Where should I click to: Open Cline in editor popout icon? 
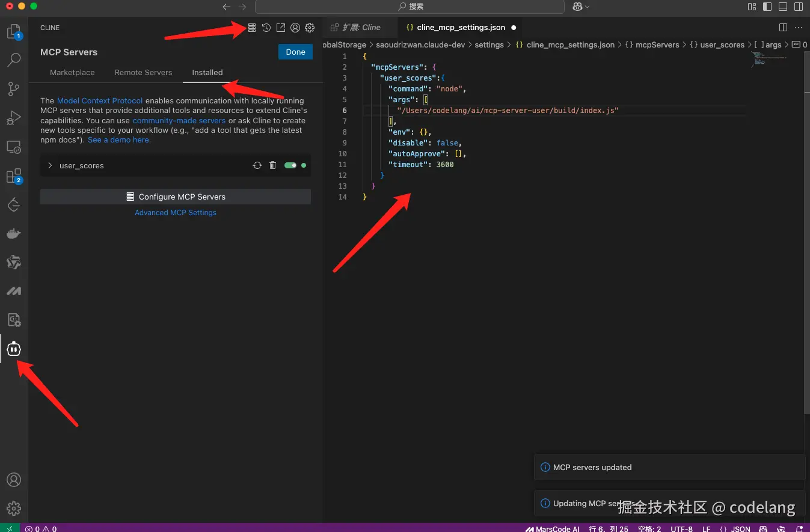[x=281, y=28]
